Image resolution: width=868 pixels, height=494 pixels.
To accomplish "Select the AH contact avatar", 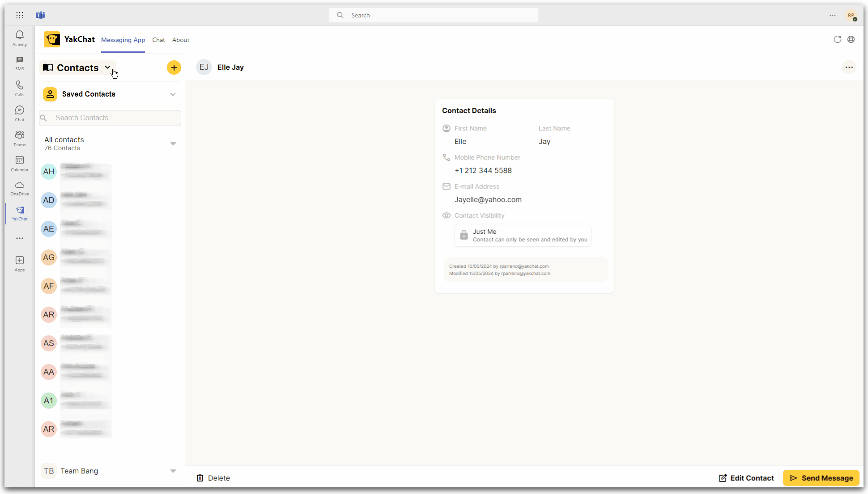I will pos(49,172).
